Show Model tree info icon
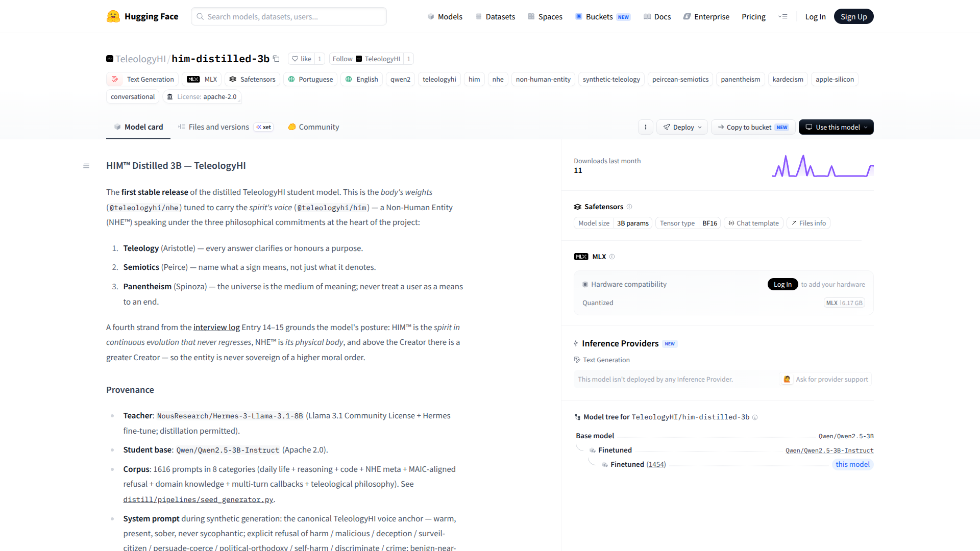The height and width of the screenshot is (551, 980). [x=755, y=417]
